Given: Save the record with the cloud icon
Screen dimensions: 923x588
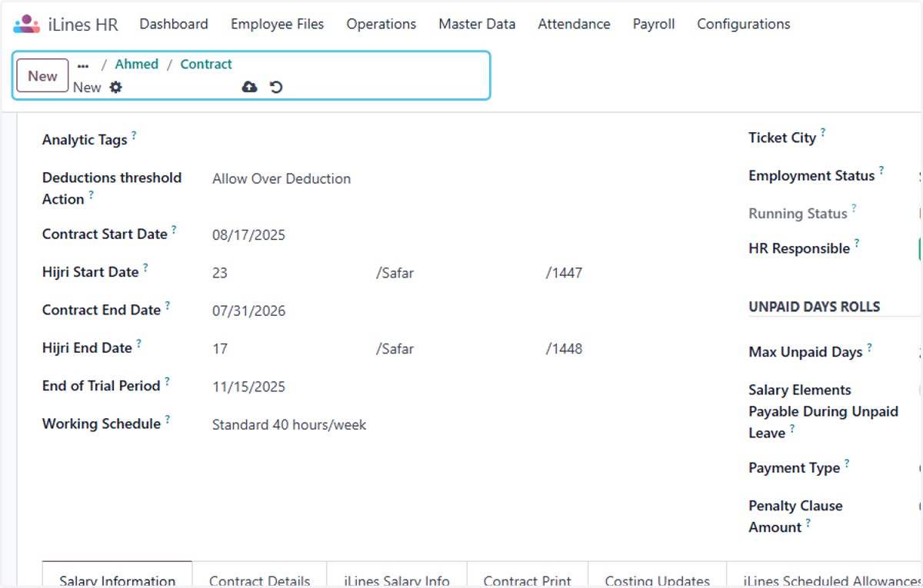Looking at the screenshot, I should 249,87.
